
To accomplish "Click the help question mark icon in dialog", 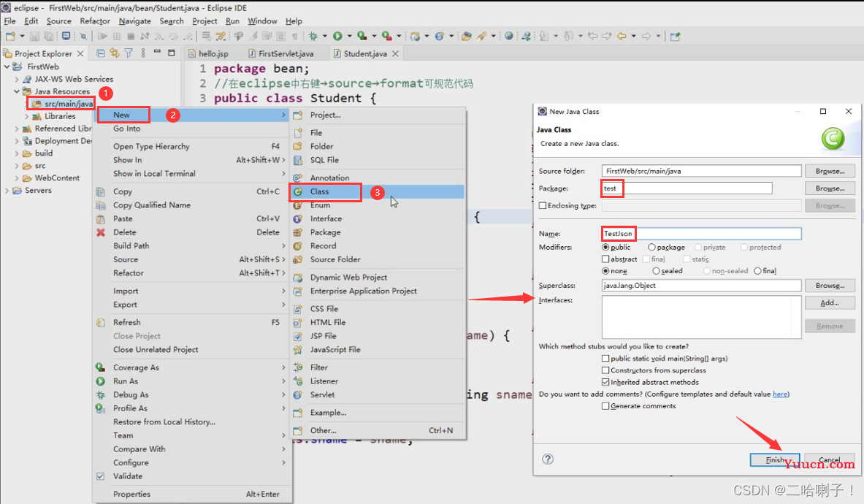I will click(x=548, y=459).
